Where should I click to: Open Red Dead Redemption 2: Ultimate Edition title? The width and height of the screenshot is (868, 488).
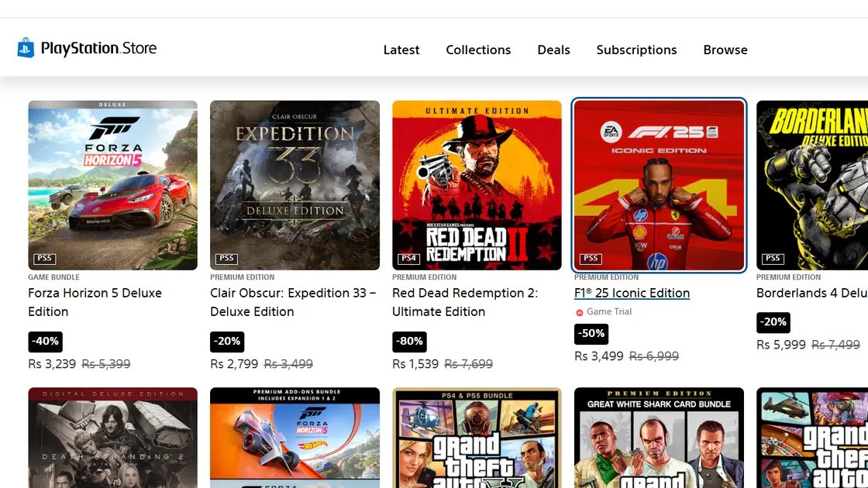464,302
